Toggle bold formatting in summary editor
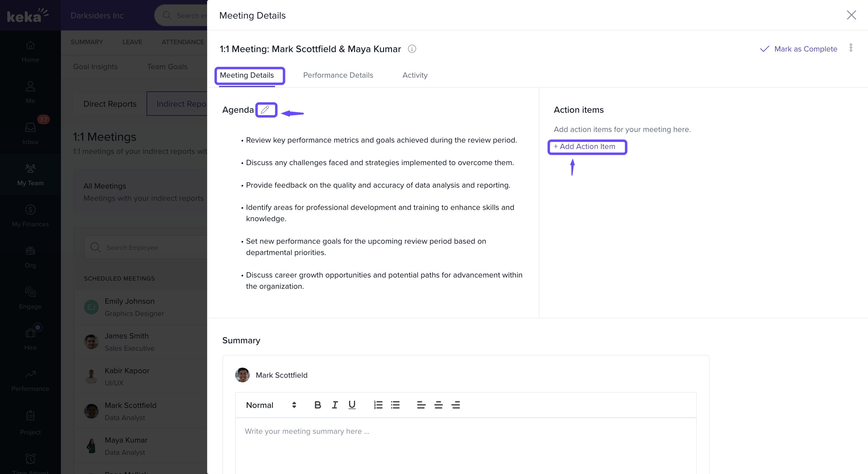Image resolution: width=868 pixels, height=474 pixels. click(317, 405)
